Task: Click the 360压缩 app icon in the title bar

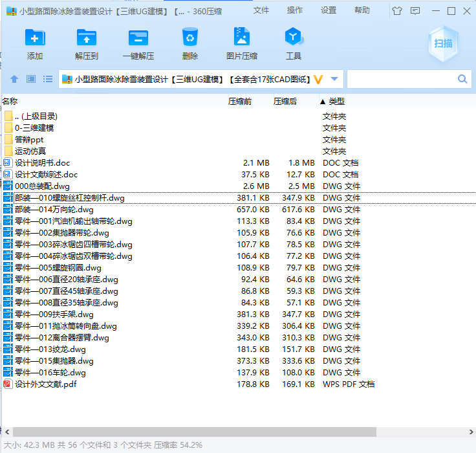Action: [x=11, y=11]
